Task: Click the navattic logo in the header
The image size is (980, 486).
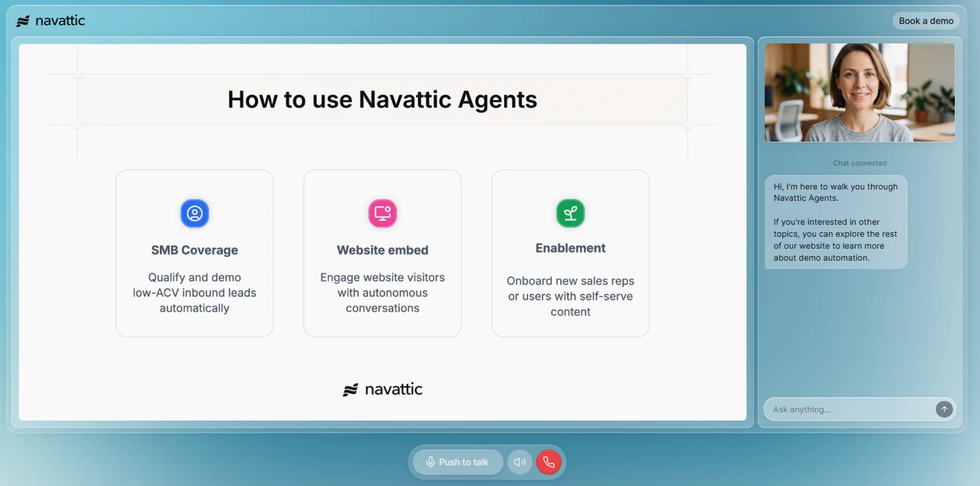Action: click(51, 21)
